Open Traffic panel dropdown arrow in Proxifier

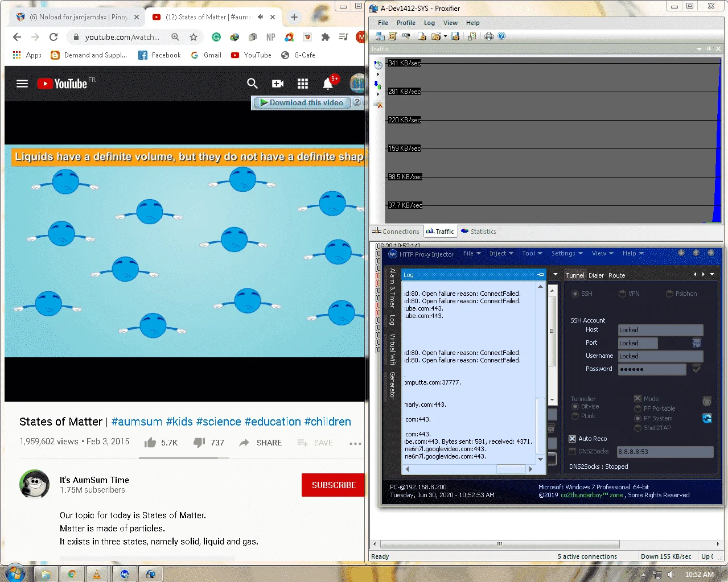tap(700, 49)
